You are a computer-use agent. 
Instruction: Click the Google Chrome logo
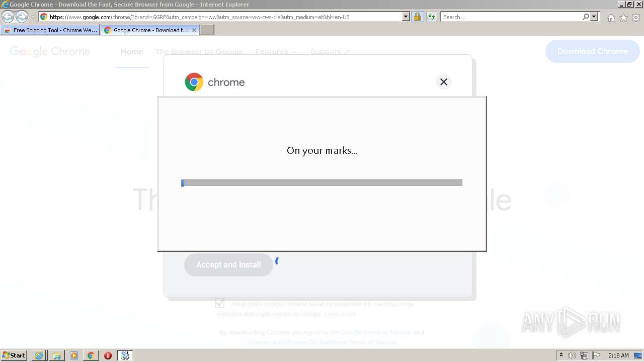(x=50, y=51)
